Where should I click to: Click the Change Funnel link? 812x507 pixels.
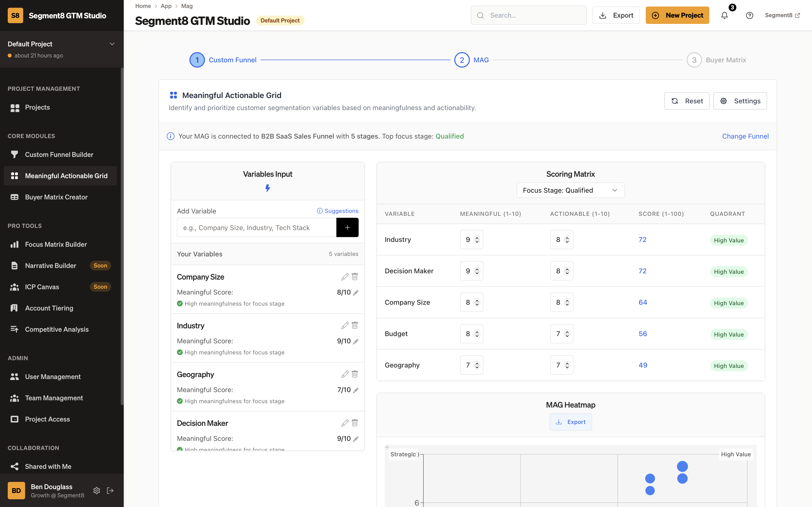[745, 136]
